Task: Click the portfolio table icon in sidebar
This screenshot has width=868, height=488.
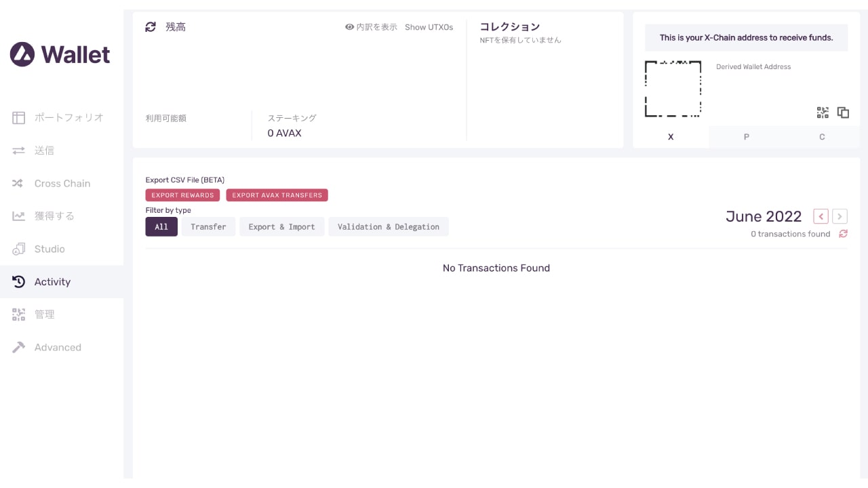Action: [x=19, y=117]
